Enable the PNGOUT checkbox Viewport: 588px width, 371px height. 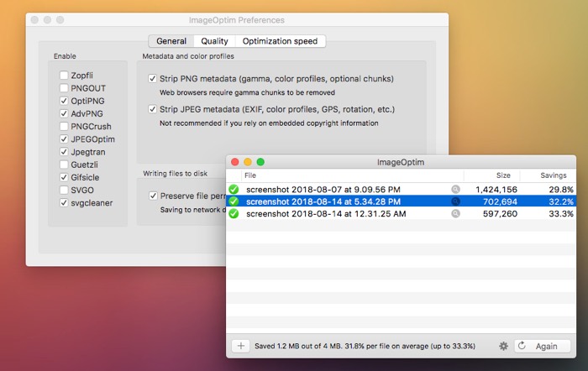(64, 88)
